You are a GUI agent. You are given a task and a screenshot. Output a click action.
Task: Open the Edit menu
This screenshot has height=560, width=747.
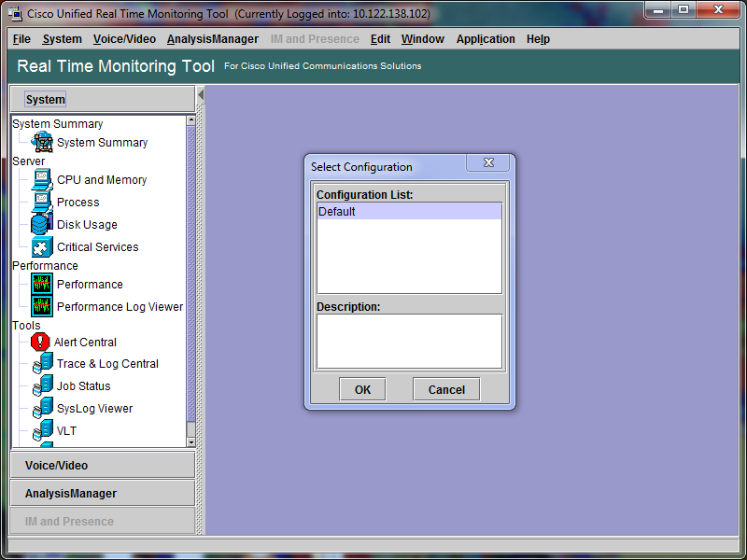click(x=380, y=39)
